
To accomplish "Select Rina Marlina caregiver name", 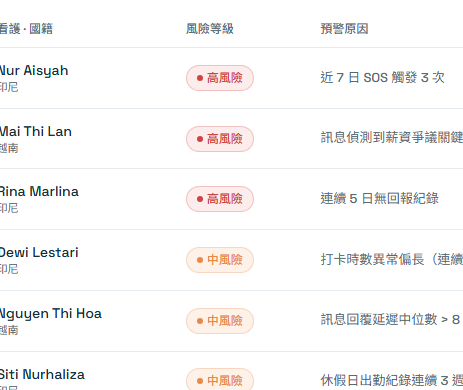I will 39,192.
